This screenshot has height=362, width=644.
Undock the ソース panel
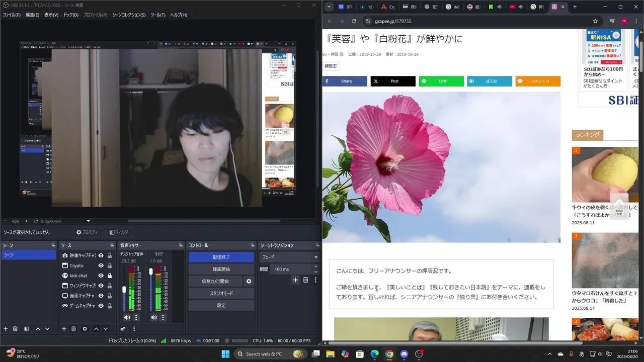click(112, 245)
